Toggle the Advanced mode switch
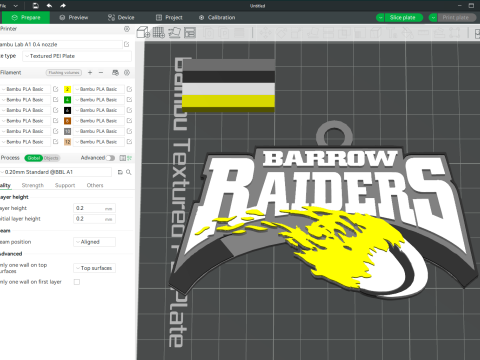 pos(111,158)
